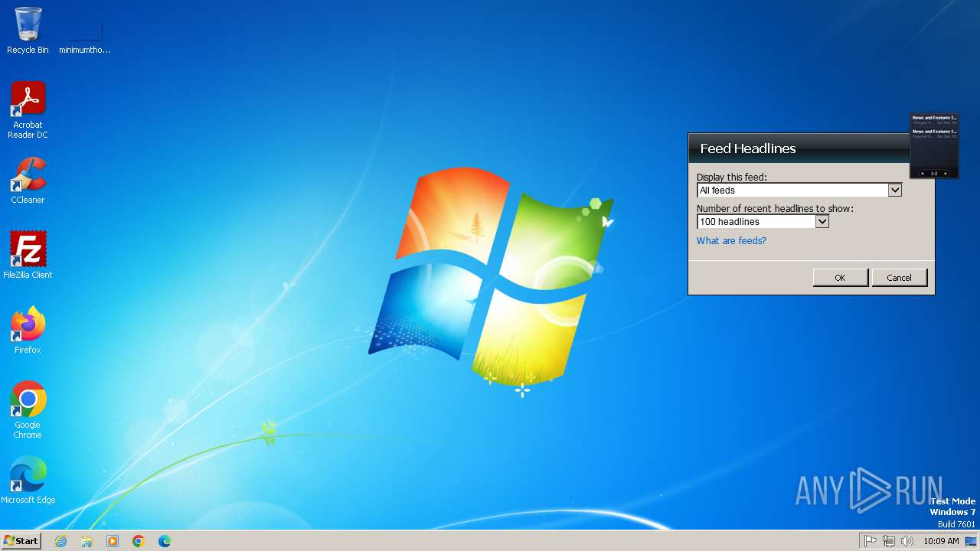Open the What are feeds? link

pyautogui.click(x=731, y=240)
